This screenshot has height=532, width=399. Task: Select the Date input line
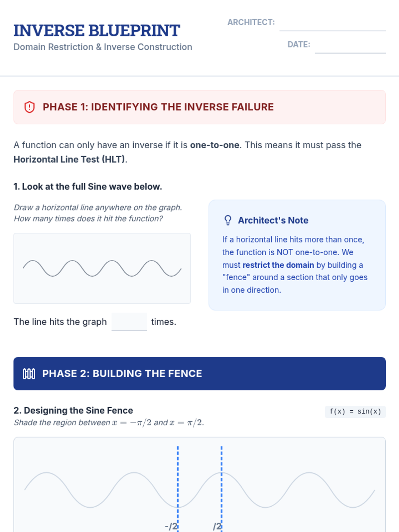pos(350,45)
